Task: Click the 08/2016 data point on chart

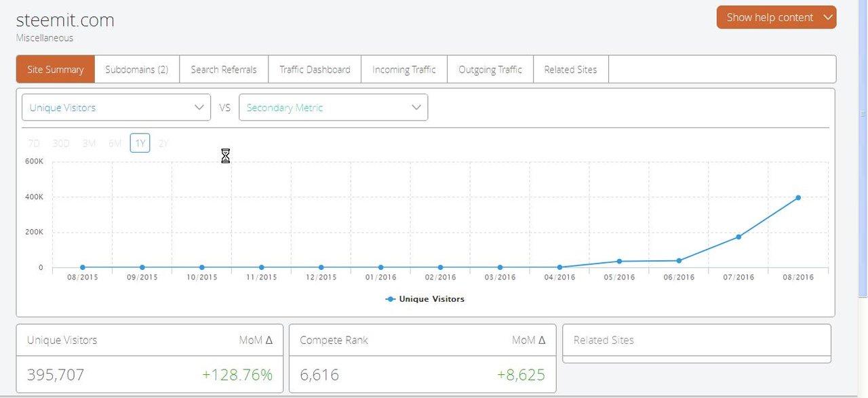Action: coord(798,198)
